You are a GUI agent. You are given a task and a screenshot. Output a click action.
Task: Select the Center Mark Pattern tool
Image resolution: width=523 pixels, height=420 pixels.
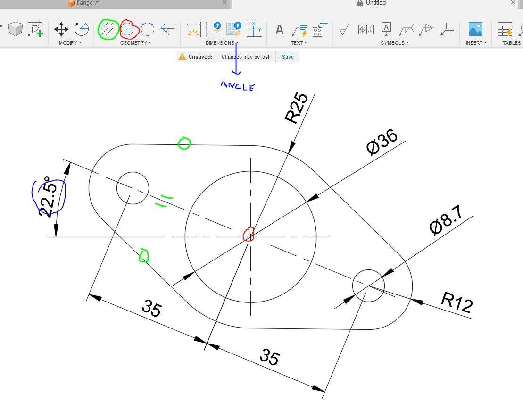coord(147,29)
